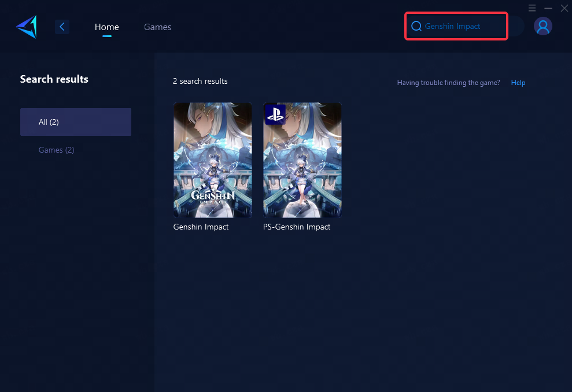
Task: Click the GearUP logo icon
Action: click(x=27, y=27)
